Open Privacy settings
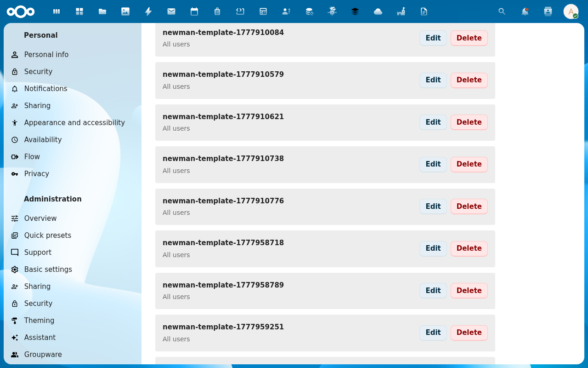Screen dimensions: 588x368 coord(73,174)
